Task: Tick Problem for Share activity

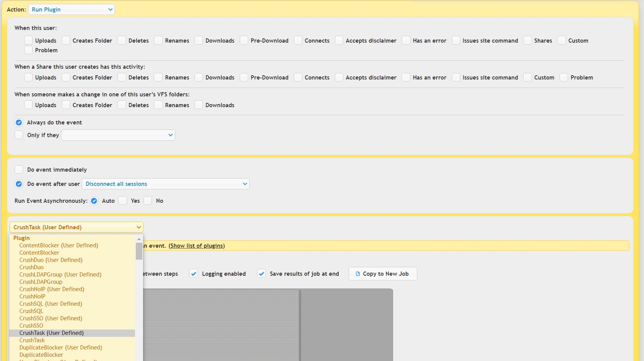Action: click(564, 77)
